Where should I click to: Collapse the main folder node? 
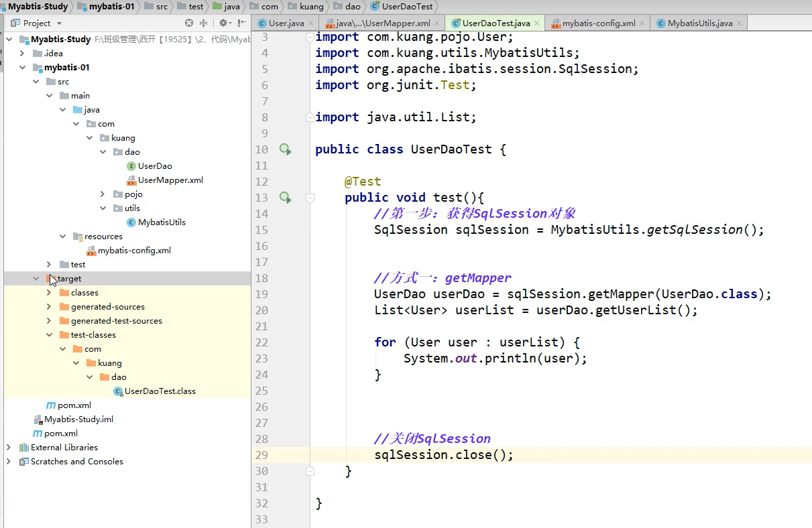pyautogui.click(x=49, y=96)
